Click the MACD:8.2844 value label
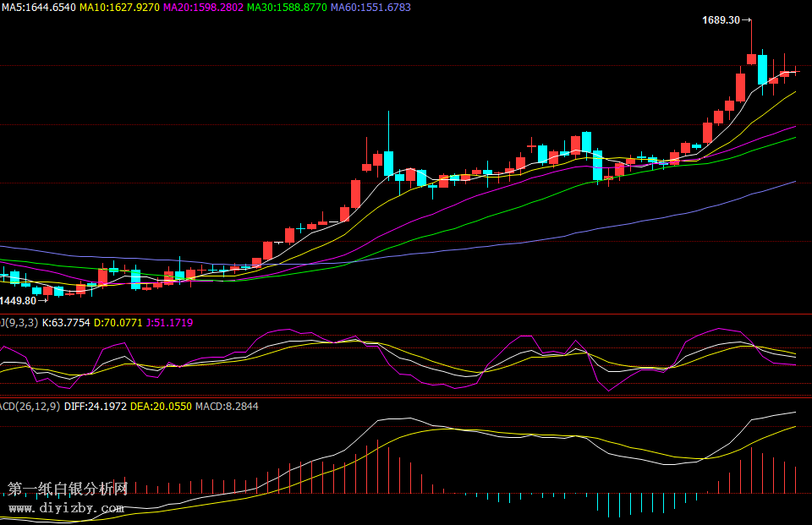The image size is (812, 525). [227, 407]
